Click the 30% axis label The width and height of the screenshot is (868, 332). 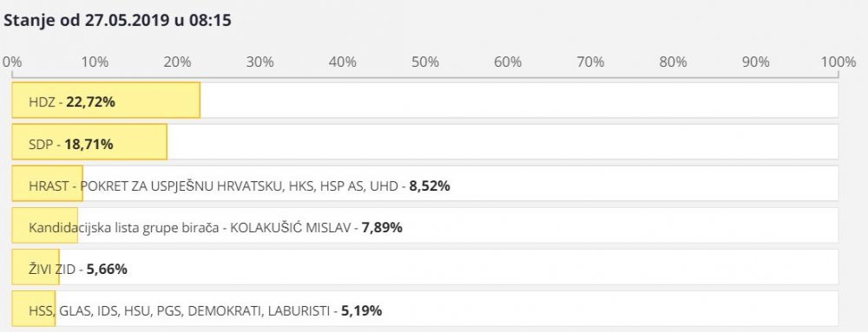tap(260, 62)
